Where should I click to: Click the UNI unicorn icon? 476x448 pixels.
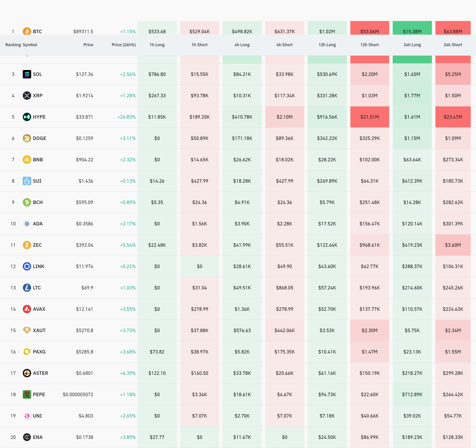pyautogui.click(x=27, y=416)
